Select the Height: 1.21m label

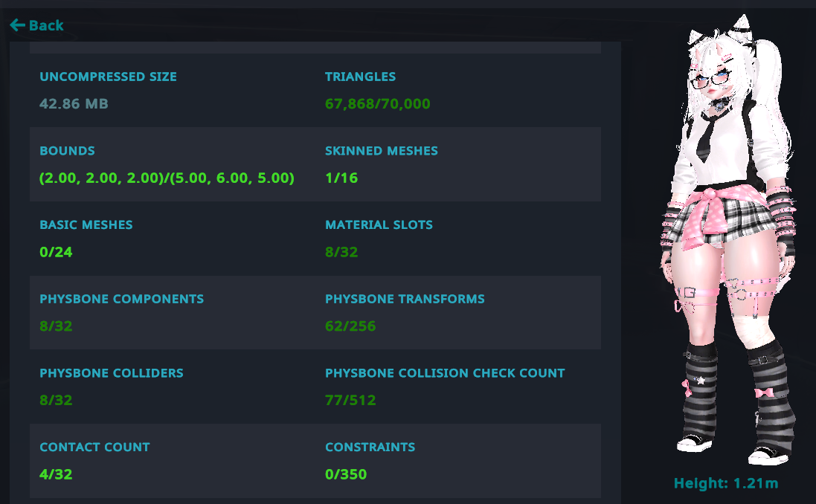pos(725,483)
